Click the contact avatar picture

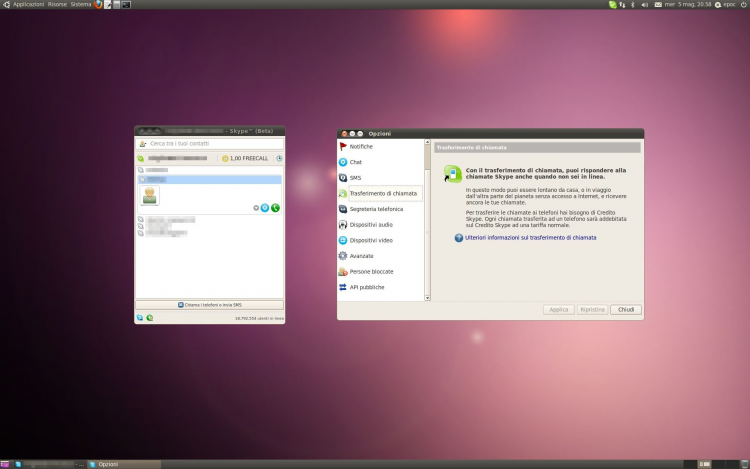point(150,196)
